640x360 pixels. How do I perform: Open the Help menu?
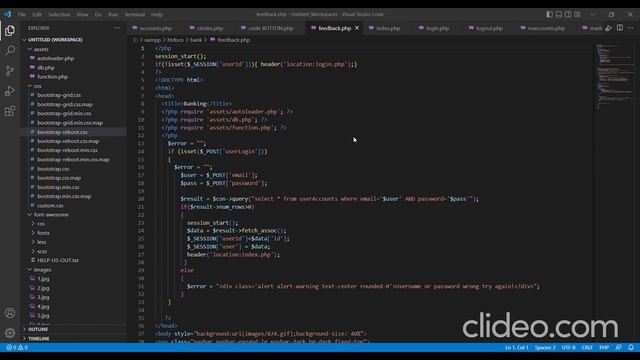click(157, 14)
